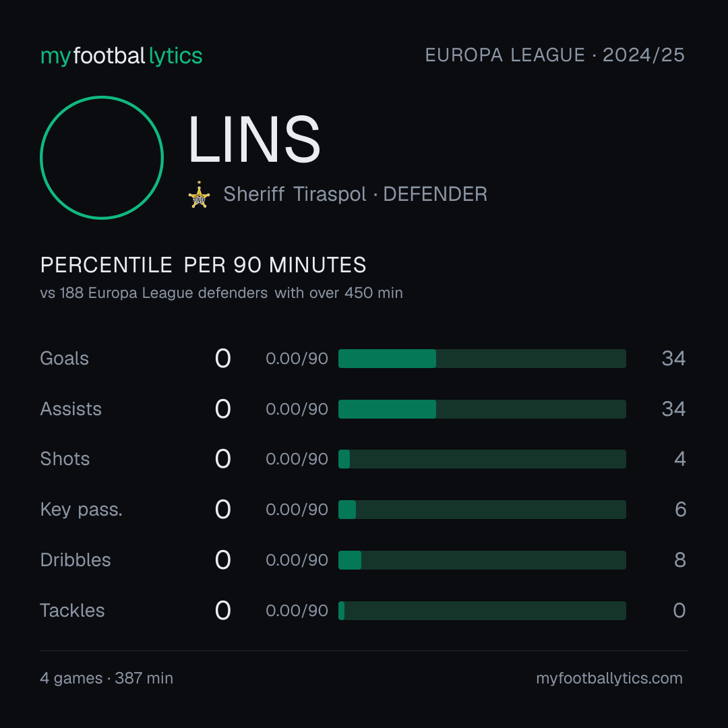This screenshot has height=728, width=728.
Task: Select the Tackles stat label
Action: (72, 611)
